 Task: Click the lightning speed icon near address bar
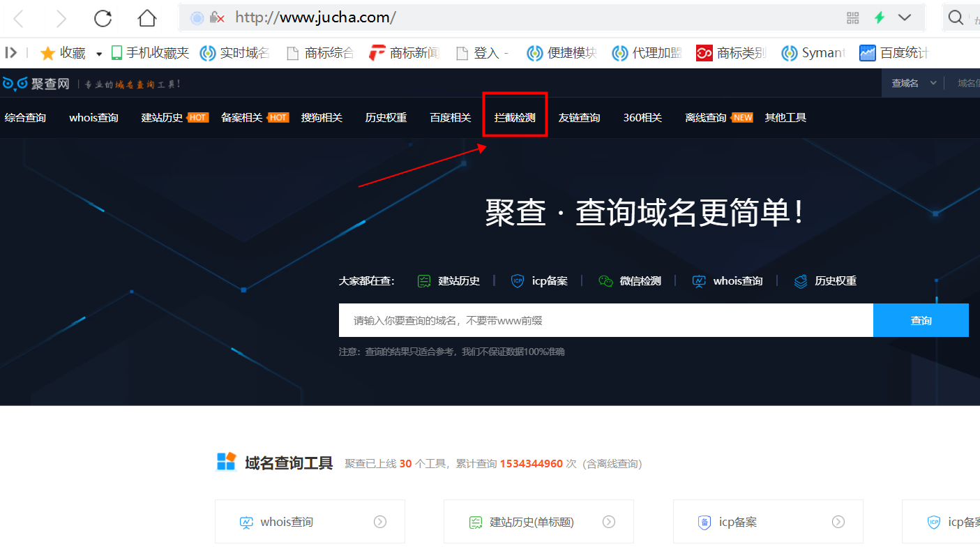tap(879, 17)
